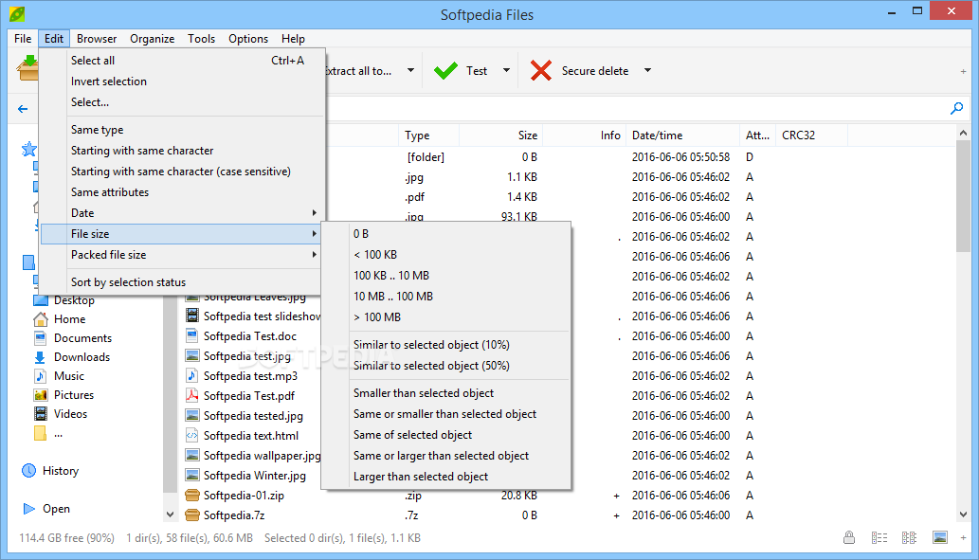Select Larger than selected object
The height and width of the screenshot is (560, 979).
click(x=445, y=477)
